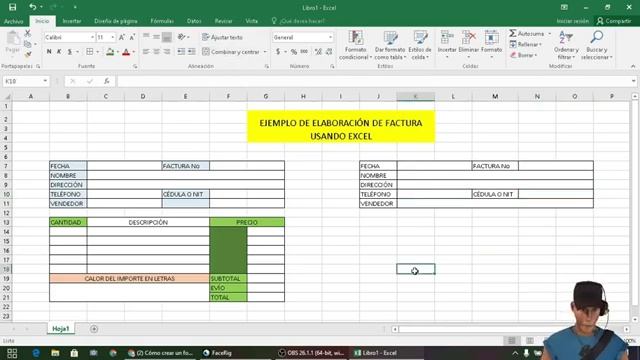Open Alineación dialog launcher

267,66
